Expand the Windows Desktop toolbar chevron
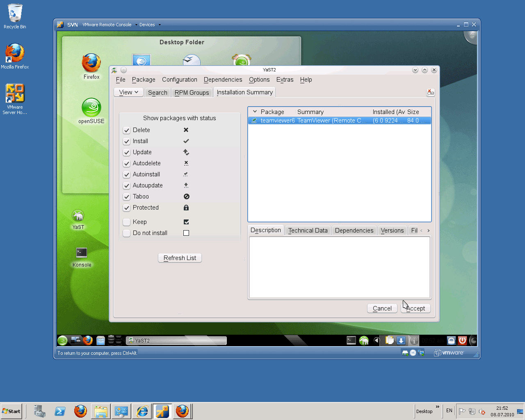 point(437,407)
